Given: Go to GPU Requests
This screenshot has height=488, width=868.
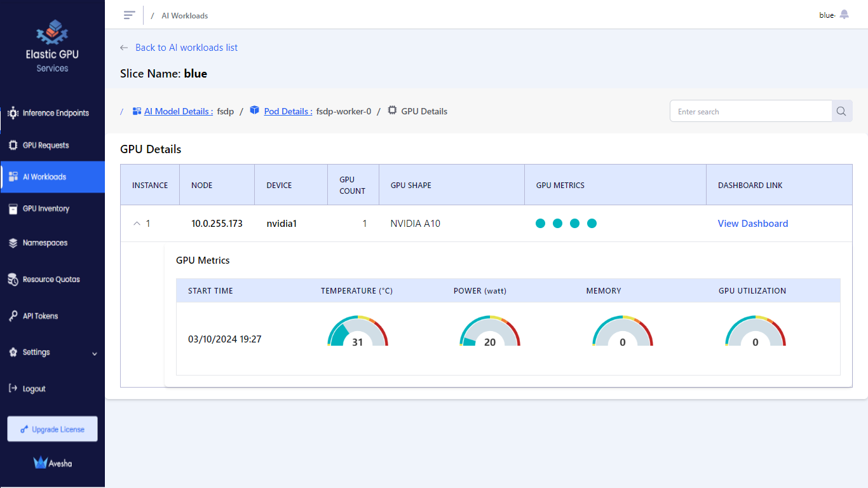Looking at the screenshot, I should click(x=46, y=145).
